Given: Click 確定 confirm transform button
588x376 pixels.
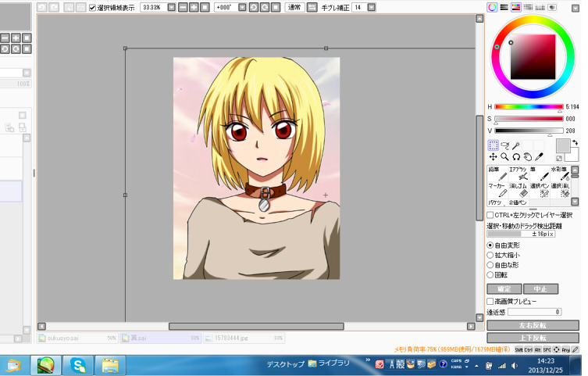Looking at the screenshot, I should click(x=504, y=289).
